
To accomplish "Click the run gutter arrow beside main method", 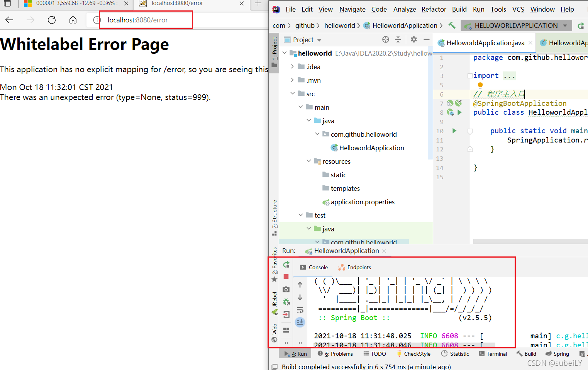I will (454, 131).
